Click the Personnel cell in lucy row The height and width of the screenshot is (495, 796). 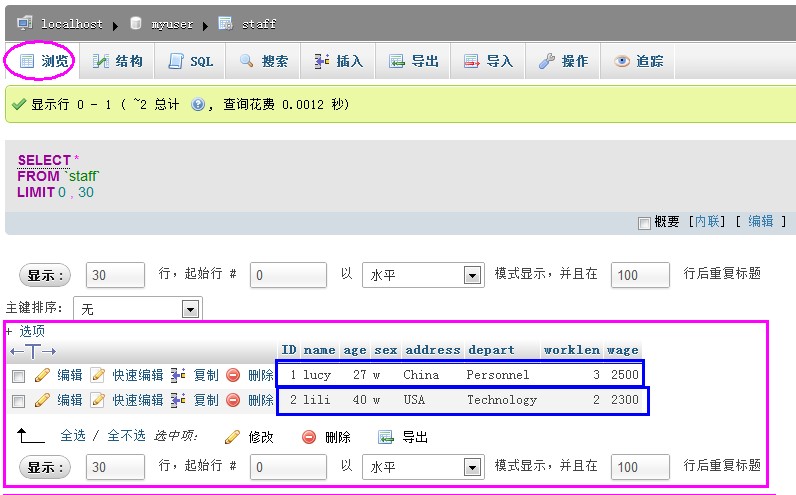click(x=498, y=375)
